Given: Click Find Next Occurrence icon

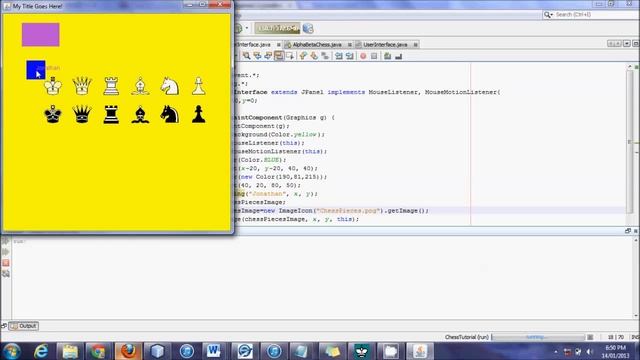Looking at the screenshot, I should 268,56.
